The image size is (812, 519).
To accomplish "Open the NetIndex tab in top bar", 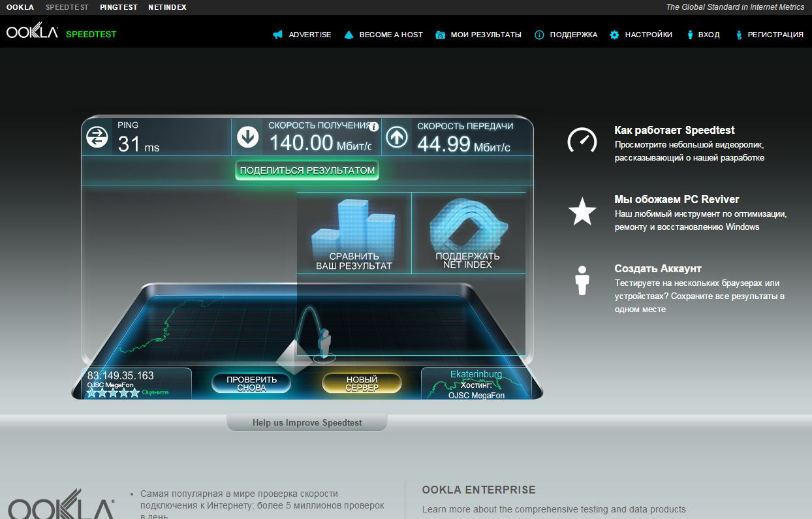I will pos(167,7).
